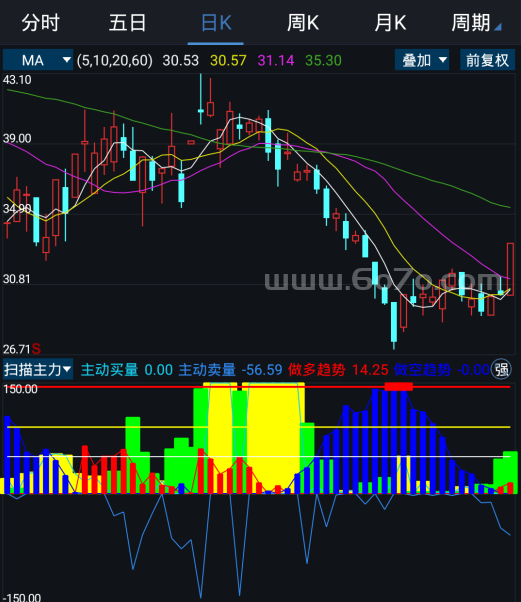Viewport: 521px width, 602px height.
Task: Click the yellow MA10 value 30.57
Action: pyautogui.click(x=228, y=60)
